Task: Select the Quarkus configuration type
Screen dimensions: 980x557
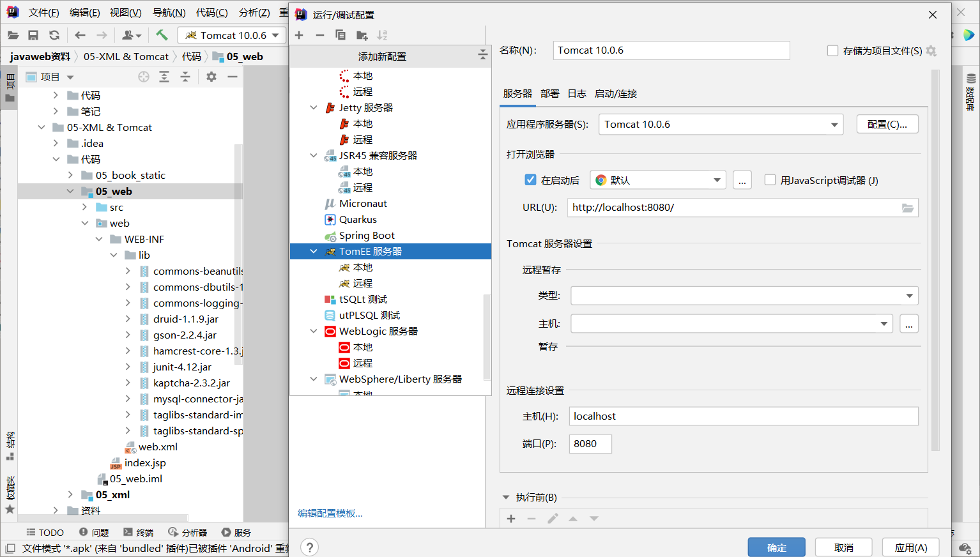Action: 358,219
